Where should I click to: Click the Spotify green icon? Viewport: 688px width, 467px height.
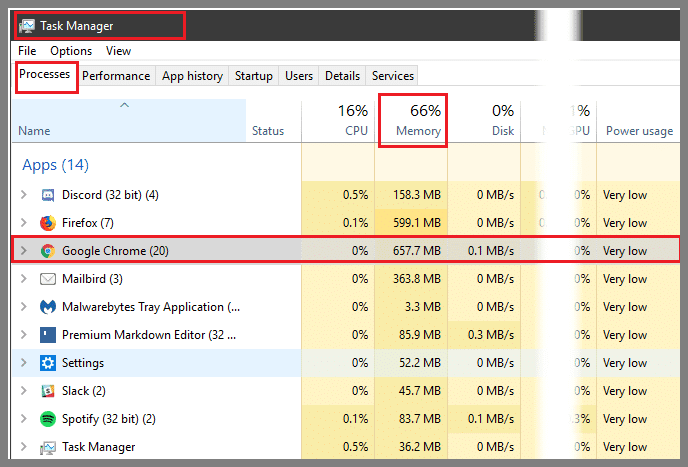(x=47, y=419)
